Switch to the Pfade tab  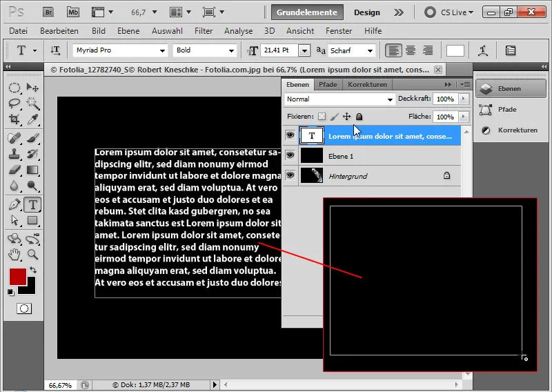328,84
